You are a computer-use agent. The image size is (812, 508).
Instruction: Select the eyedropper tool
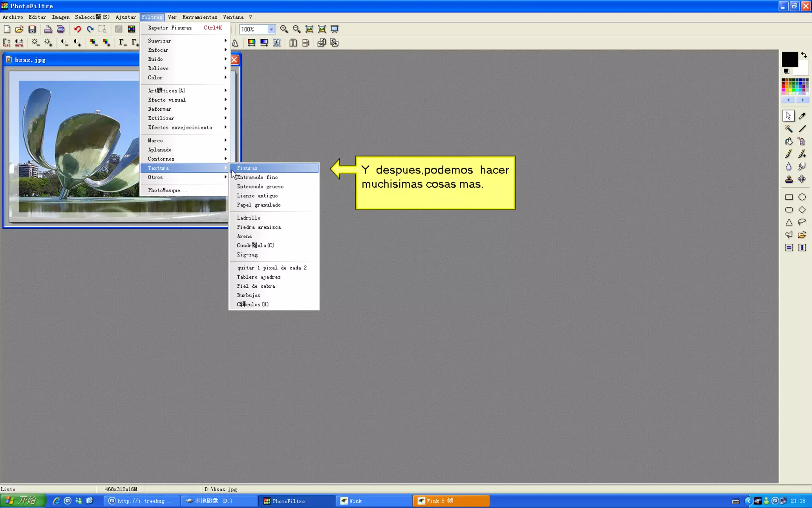coord(802,116)
